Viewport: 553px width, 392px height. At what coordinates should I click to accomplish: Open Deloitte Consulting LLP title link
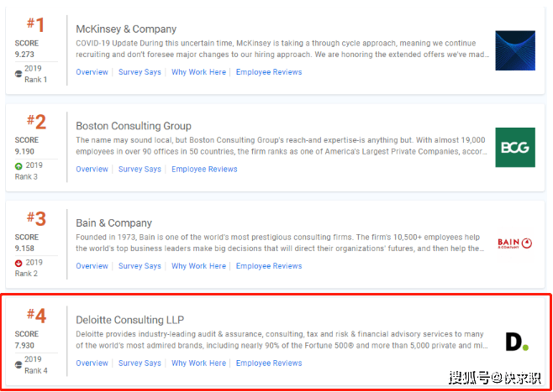tap(129, 320)
